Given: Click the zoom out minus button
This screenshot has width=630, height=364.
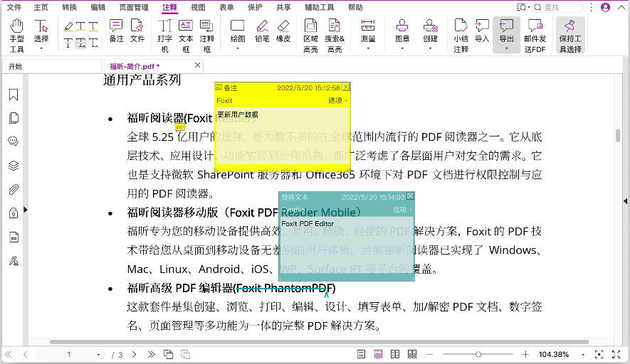Looking at the screenshot, I should coord(430,354).
